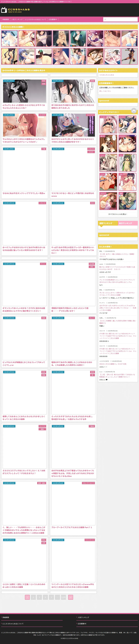Switch to the 週間ランキング tab

click(x=108, y=223)
